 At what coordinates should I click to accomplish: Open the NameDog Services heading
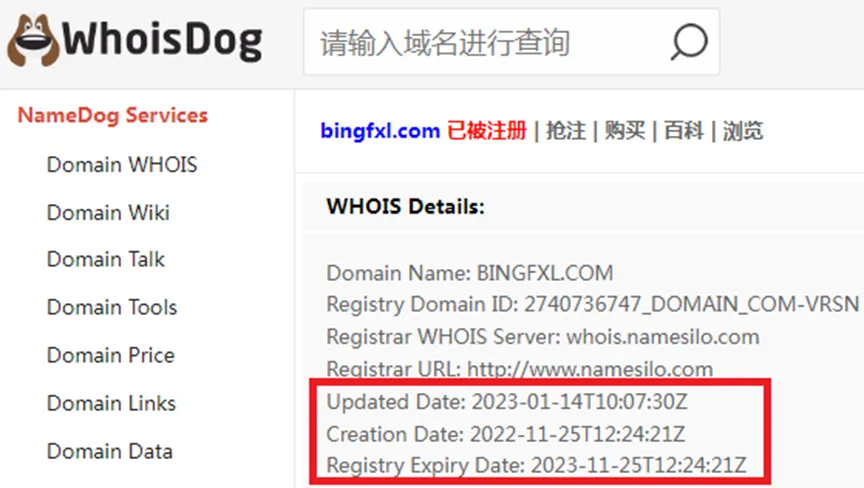pyautogui.click(x=113, y=115)
